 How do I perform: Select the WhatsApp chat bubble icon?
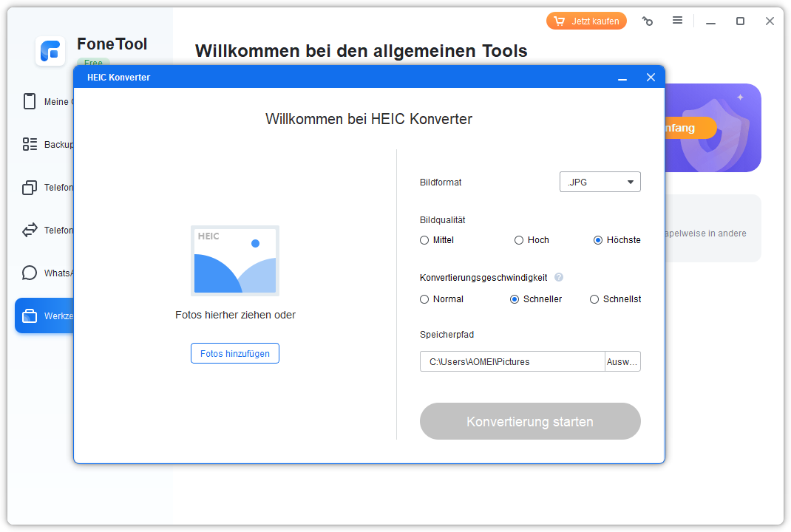point(30,273)
